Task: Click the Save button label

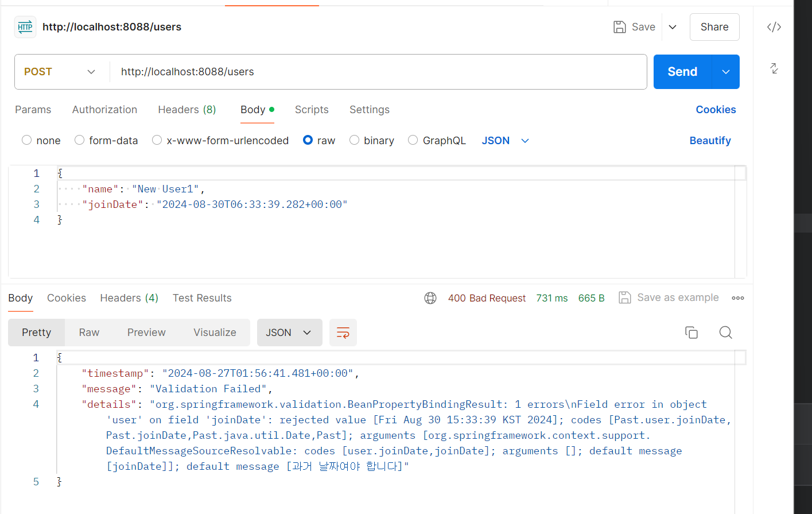Action: (x=643, y=27)
